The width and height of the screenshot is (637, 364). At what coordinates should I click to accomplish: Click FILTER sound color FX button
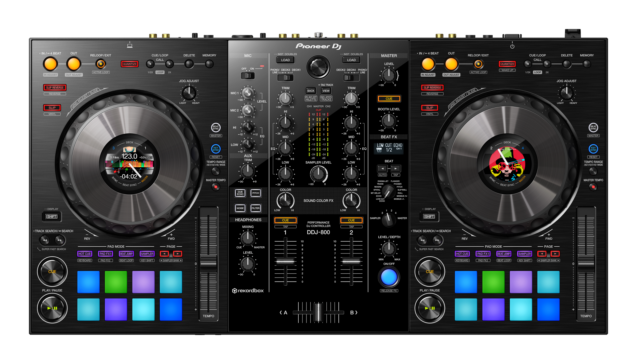(x=256, y=208)
